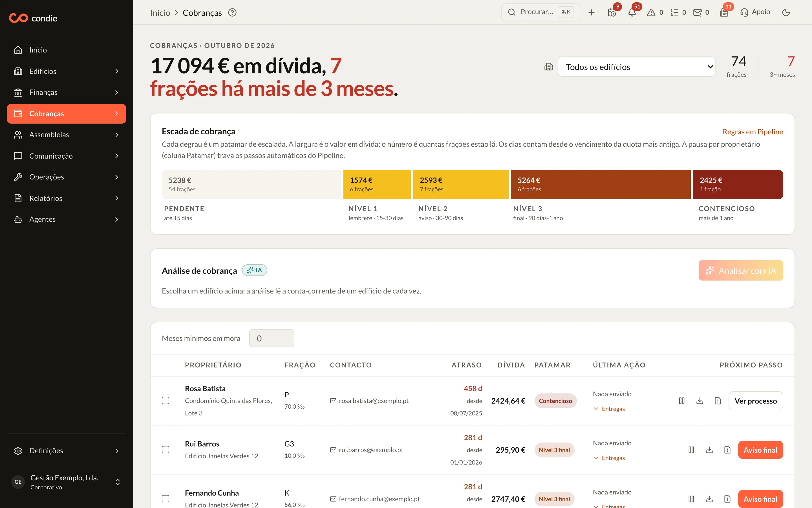Click the Contencioso 2425 € bar segment
The width and height of the screenshot is (812, 508).
738,185
